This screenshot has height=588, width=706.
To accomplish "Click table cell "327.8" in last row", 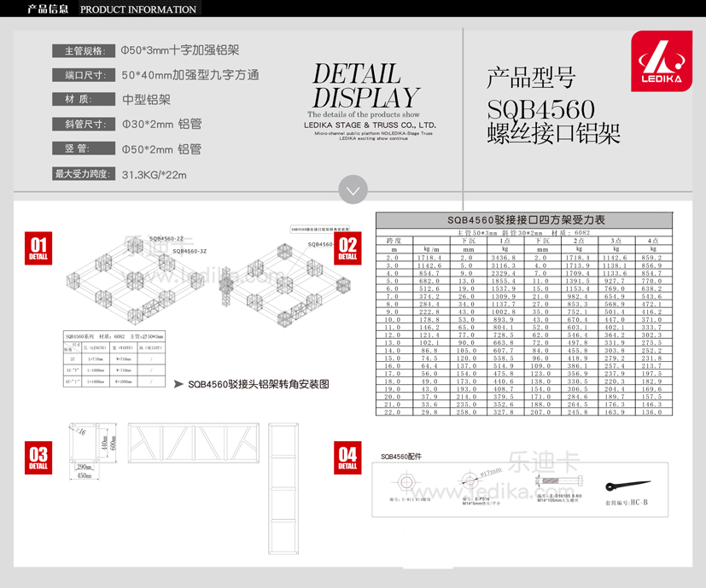I will [x=504, y=412].
